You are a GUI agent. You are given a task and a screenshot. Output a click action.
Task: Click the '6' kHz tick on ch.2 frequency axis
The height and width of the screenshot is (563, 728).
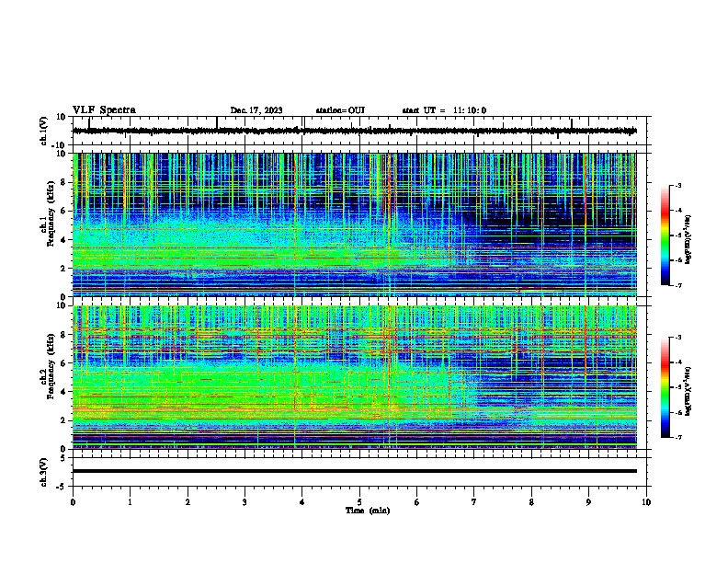[x=63, y=363]
